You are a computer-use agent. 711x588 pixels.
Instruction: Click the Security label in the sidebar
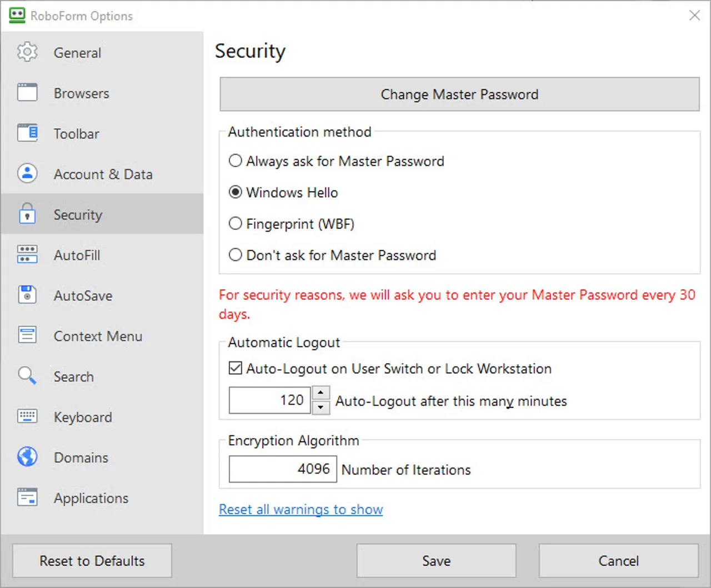(78, 215)
